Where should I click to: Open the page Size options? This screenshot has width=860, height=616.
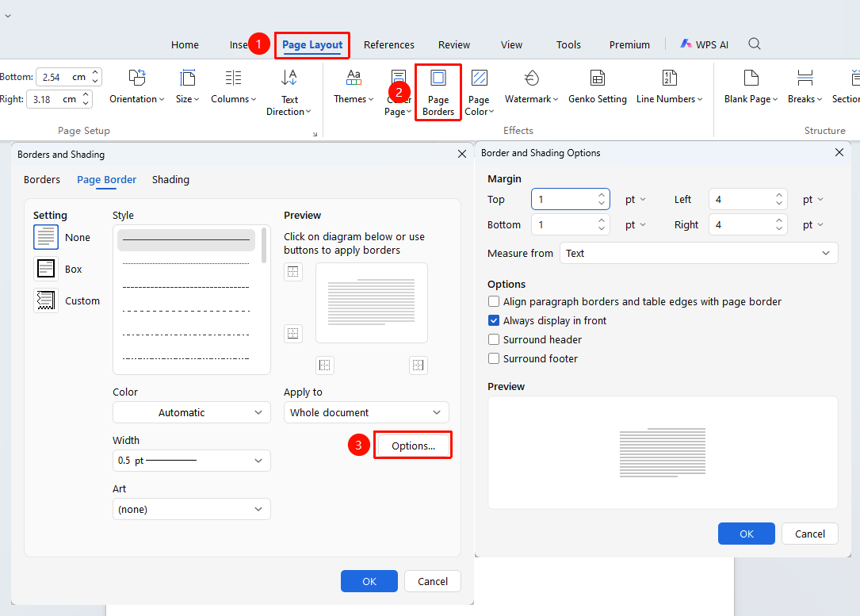pyautogui.click(x=187, y=86)
